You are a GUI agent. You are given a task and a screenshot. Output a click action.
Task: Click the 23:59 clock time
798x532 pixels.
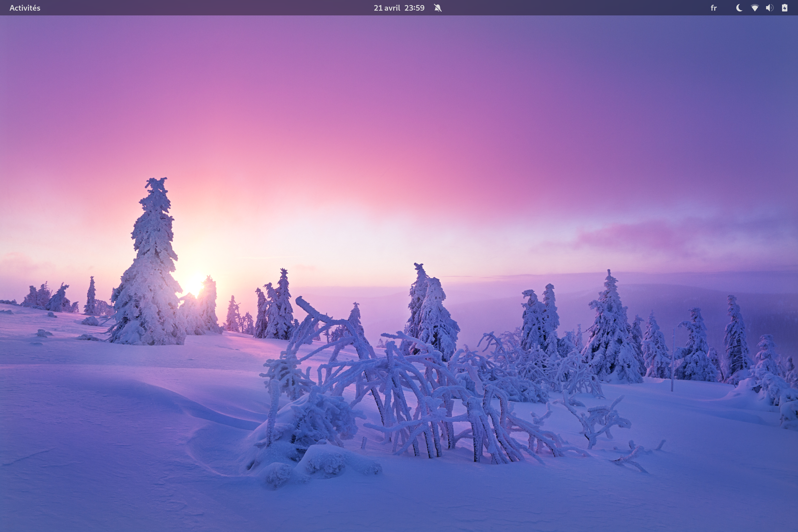tap(414, 8)
